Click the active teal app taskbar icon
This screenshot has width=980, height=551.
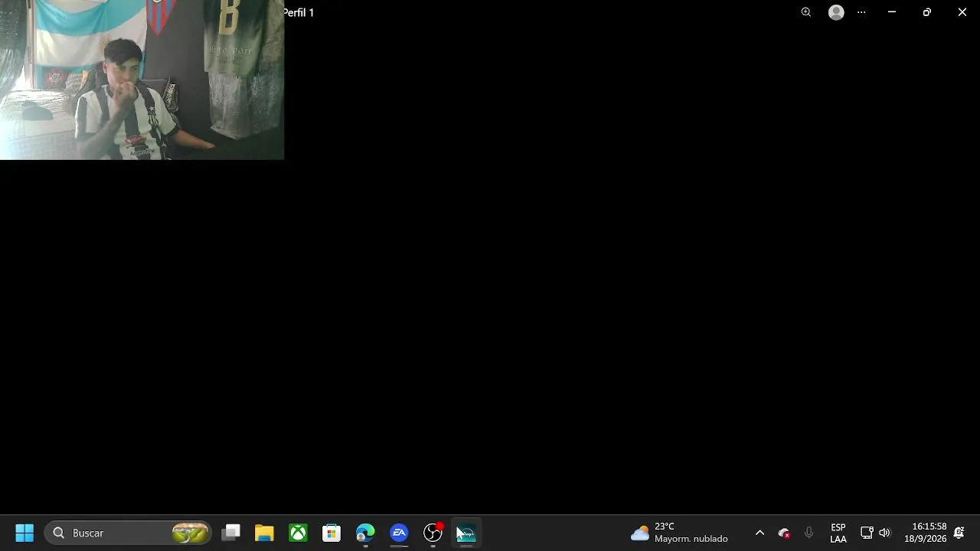click(466, 533)
